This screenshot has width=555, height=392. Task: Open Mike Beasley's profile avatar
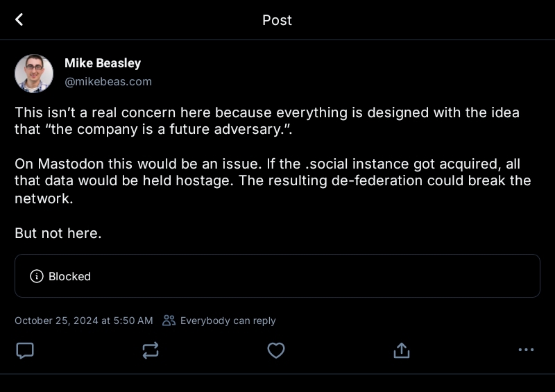click(x=34, y=74)
